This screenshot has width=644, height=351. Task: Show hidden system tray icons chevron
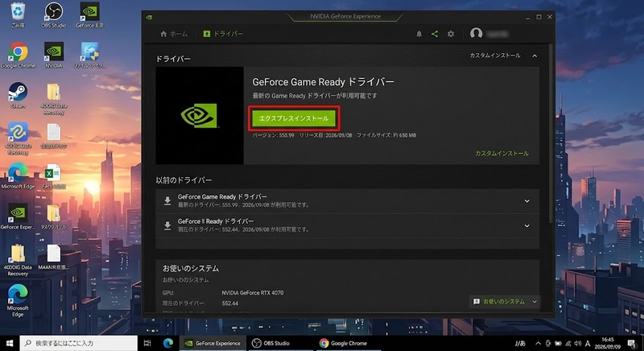pyautogui.click(x=538, y=343)
